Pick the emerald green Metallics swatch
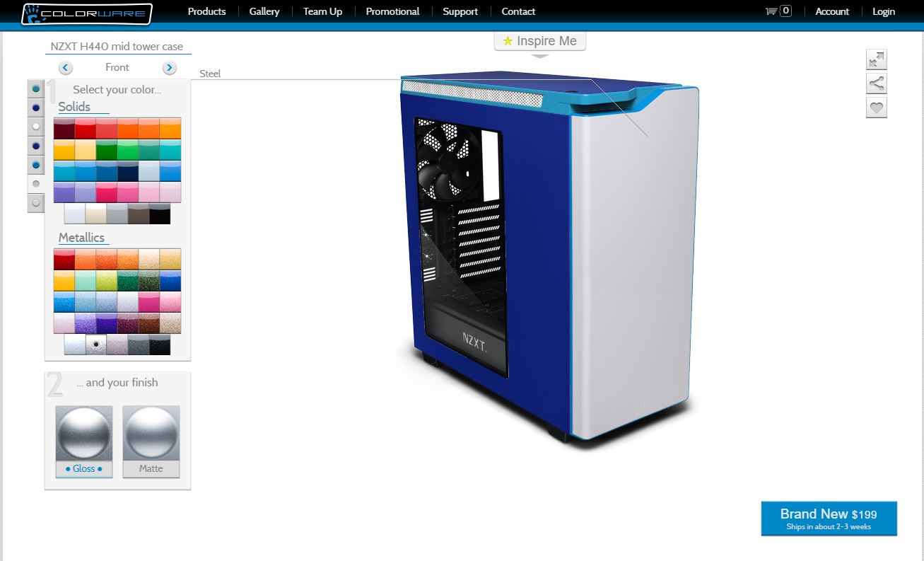 coord(128,280)
